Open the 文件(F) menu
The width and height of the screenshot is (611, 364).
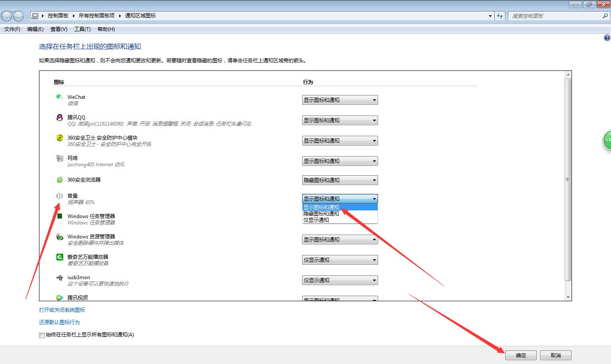[12, 29]
